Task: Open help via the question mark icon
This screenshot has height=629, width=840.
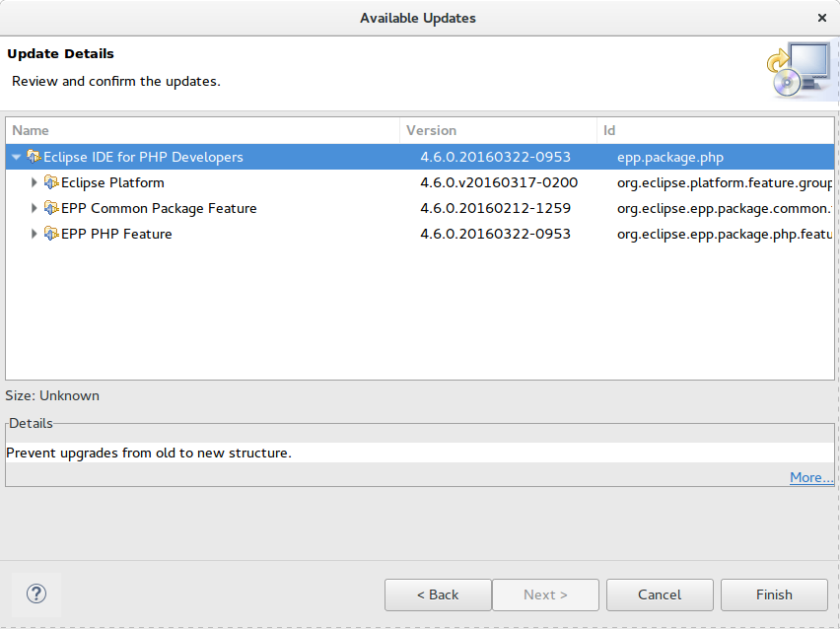Action: [x=36, y=594]
